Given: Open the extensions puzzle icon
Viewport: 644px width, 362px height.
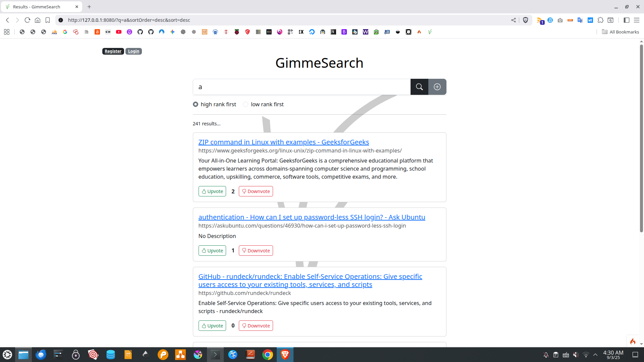Looking at the screenshot, I should coord(600,20).
